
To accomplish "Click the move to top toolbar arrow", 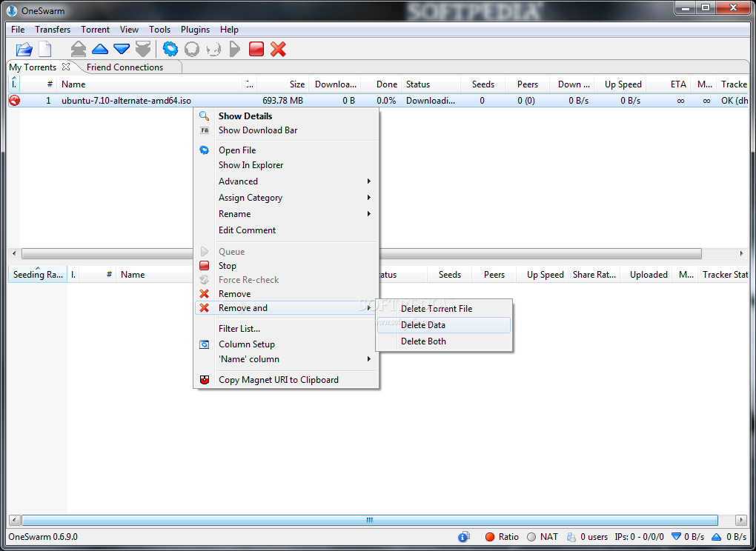I will click(79, 49).
